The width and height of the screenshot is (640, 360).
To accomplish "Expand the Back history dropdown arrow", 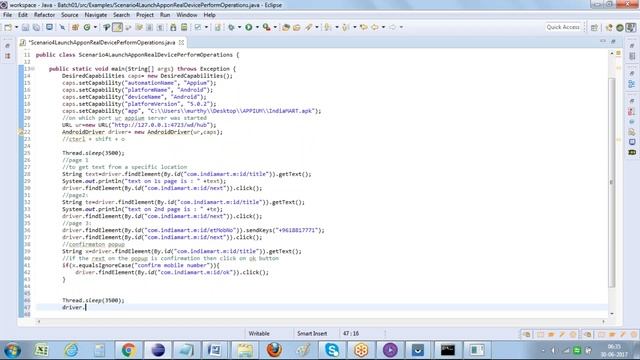I will pyautogui.click(x=383, y=27).
